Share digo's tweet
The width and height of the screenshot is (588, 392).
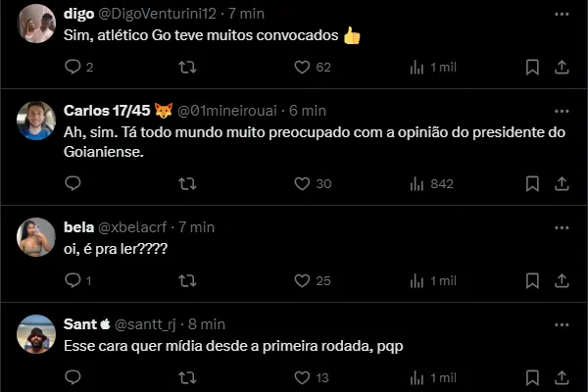coord(562,67)
